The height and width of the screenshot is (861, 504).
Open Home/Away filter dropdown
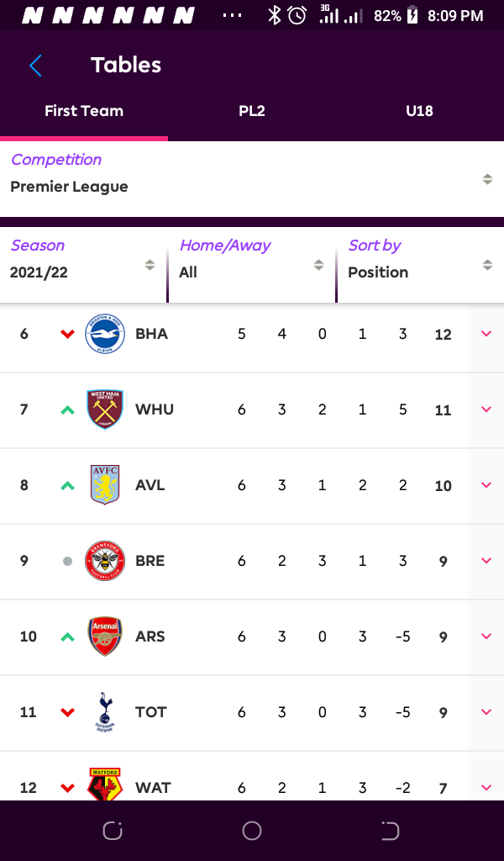[x=252, y=265]
